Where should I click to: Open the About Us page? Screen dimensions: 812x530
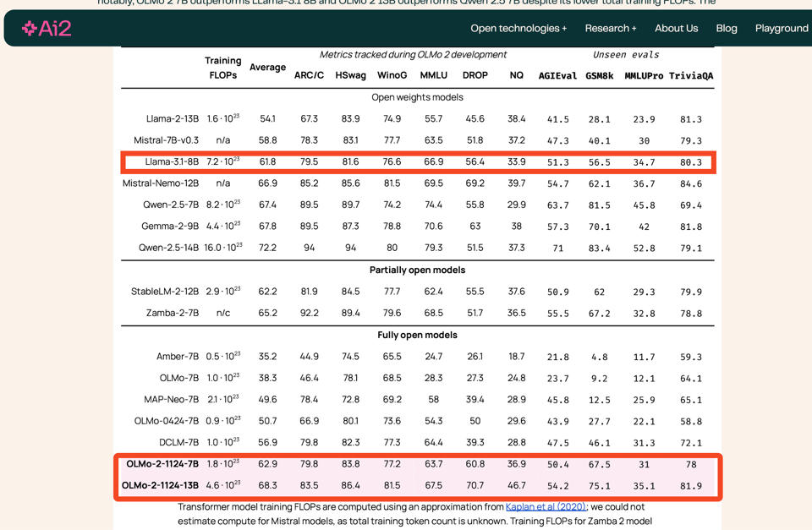(x=676, y=29)
